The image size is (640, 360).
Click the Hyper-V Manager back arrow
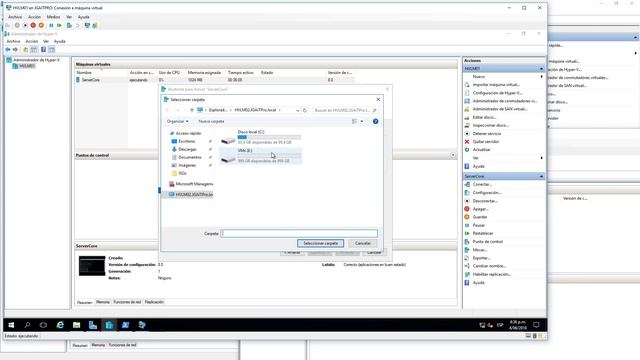(8, 49)
